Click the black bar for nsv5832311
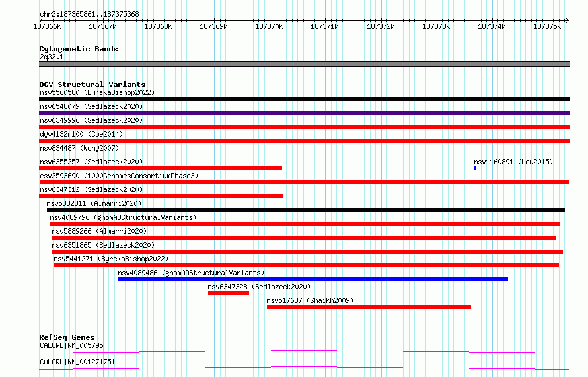The height and width of the screenshot is (377, 588). point(306,210)
